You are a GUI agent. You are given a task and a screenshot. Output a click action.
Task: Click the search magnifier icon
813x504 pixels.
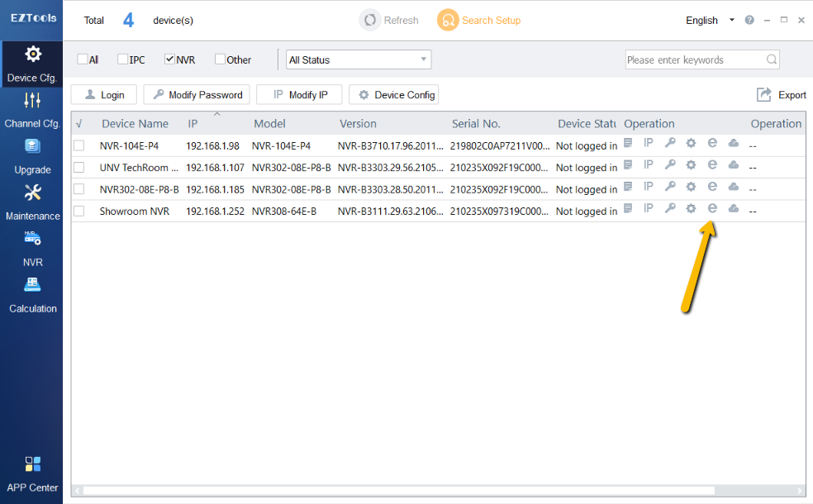pos(772,59)
